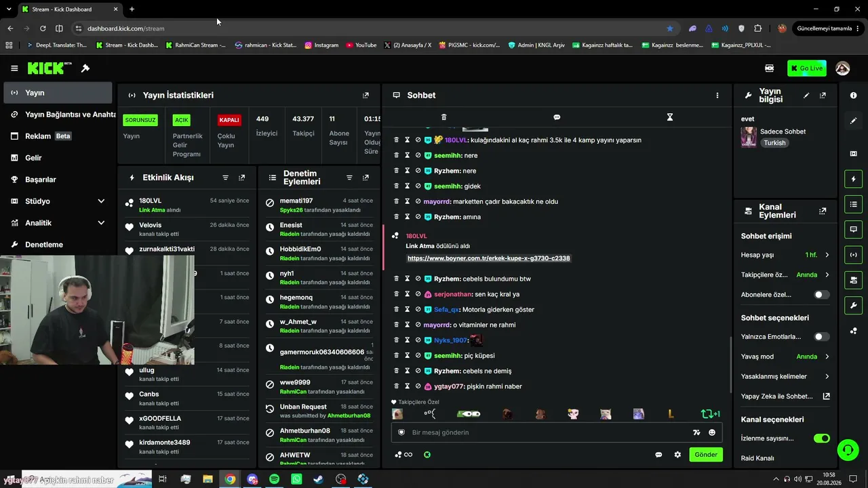Viewport: 868px width, 488px height.
Task: Click the trash icon in chat header toolbar
Action: coord(443,117)
